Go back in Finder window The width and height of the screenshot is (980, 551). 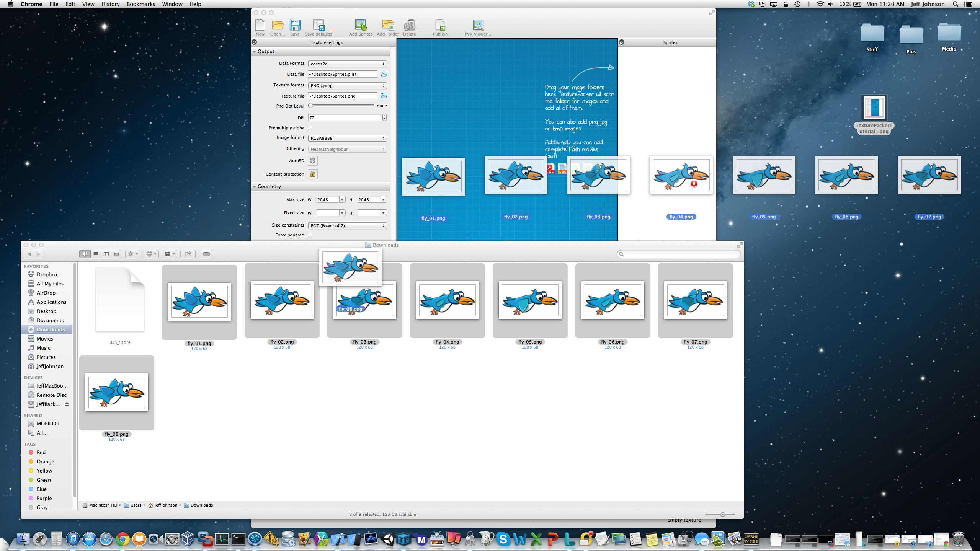coord(29,254)
